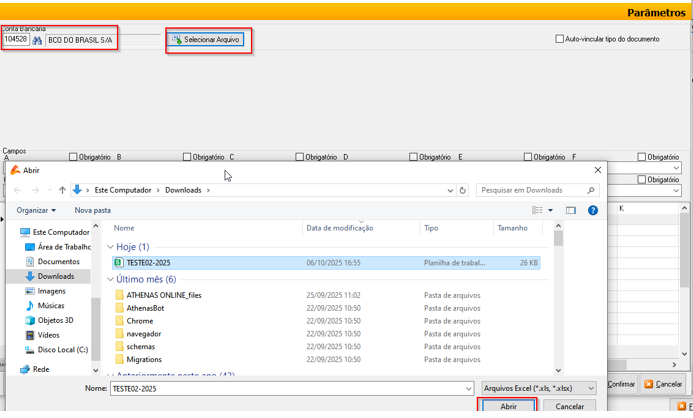The width and height of the screenshot is (693, 418).
Task: Enable Auto-vincular tipo do documento checkbox
Action: (560, 39)
